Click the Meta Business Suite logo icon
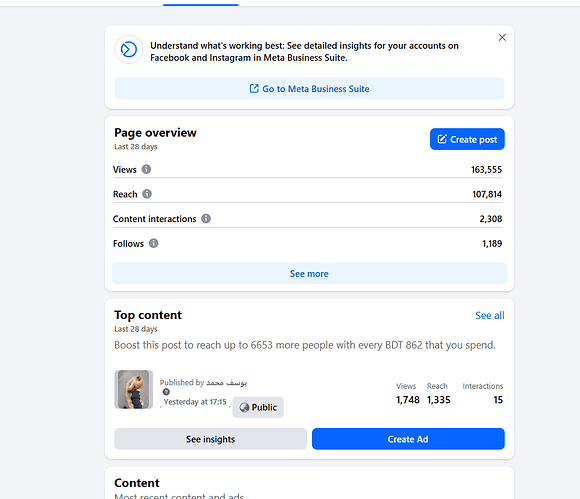This screenshot has width=580, height=499. click(129, 50)
